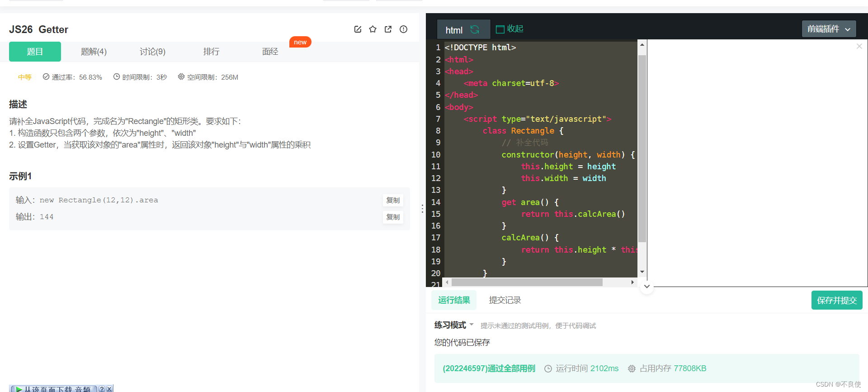Click the horizontal scroll left arrow

447,282
